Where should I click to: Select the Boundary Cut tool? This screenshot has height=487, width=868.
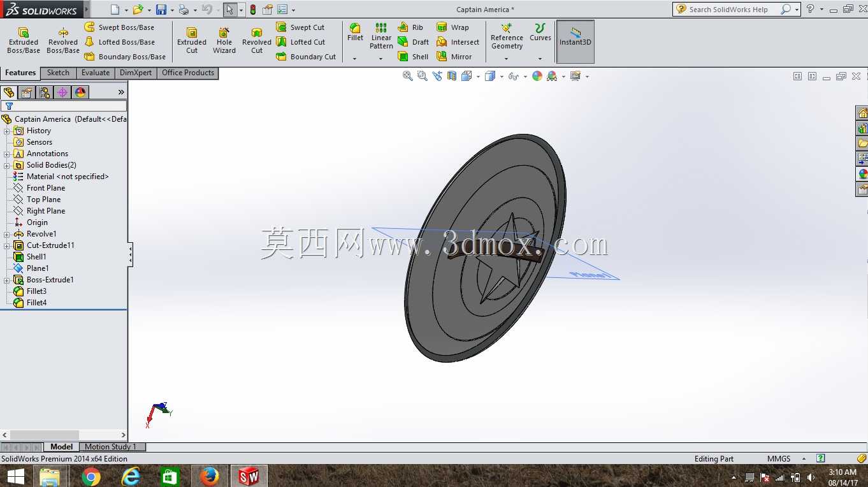[x=306, y=57]
